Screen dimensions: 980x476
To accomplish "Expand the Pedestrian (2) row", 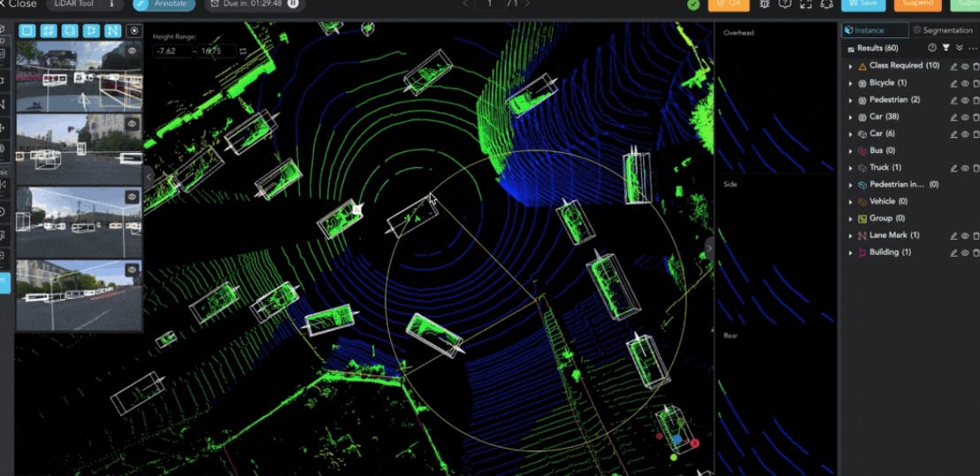I will [x=850, y=100].
